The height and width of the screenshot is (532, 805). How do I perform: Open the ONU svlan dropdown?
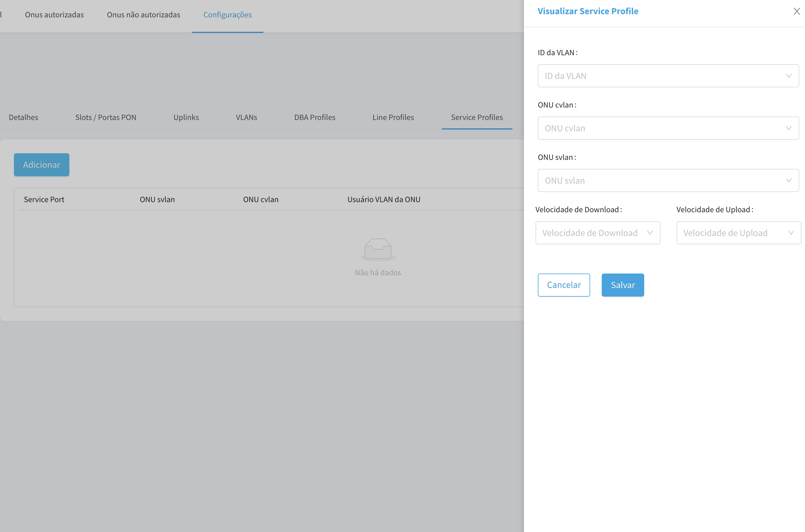point(668,180)
